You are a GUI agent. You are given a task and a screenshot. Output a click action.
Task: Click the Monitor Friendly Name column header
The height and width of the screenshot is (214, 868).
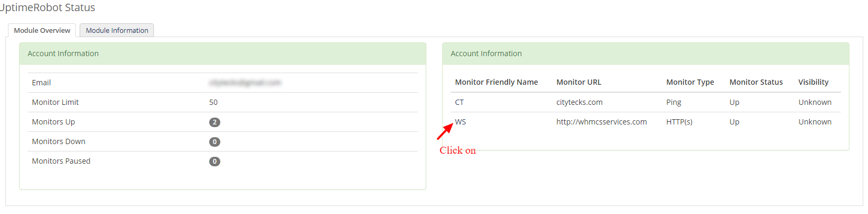click(x=496, y=82)
